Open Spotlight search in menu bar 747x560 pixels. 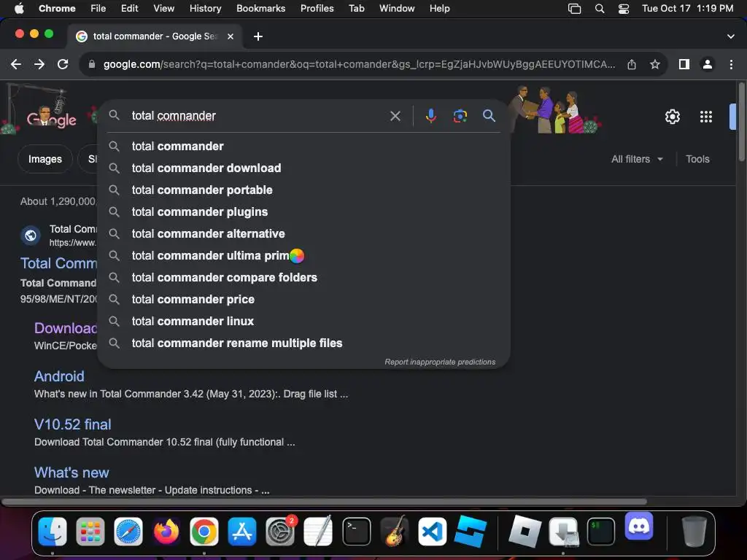coord(600,9)
